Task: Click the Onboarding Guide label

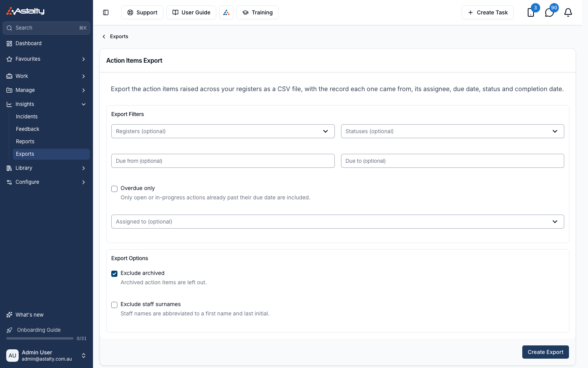Action: [39, 330]
